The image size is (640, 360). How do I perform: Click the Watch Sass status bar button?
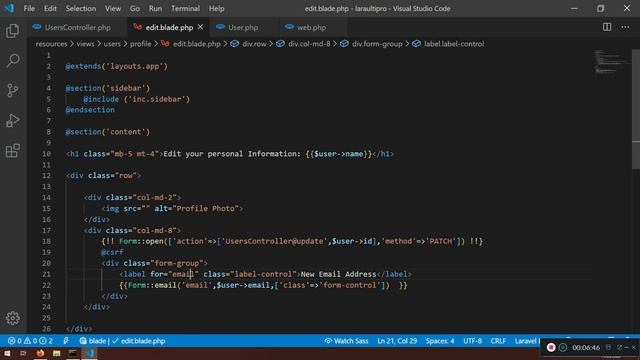point(346,341)
